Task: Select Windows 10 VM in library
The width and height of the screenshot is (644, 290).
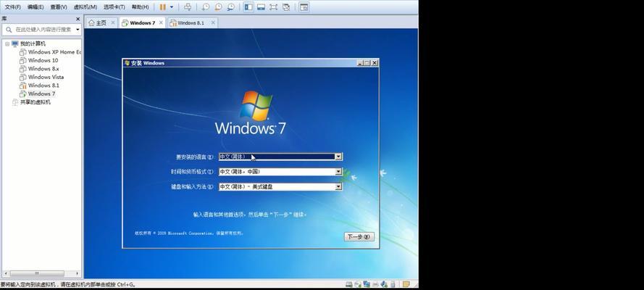Action: (x=43, y=60)
